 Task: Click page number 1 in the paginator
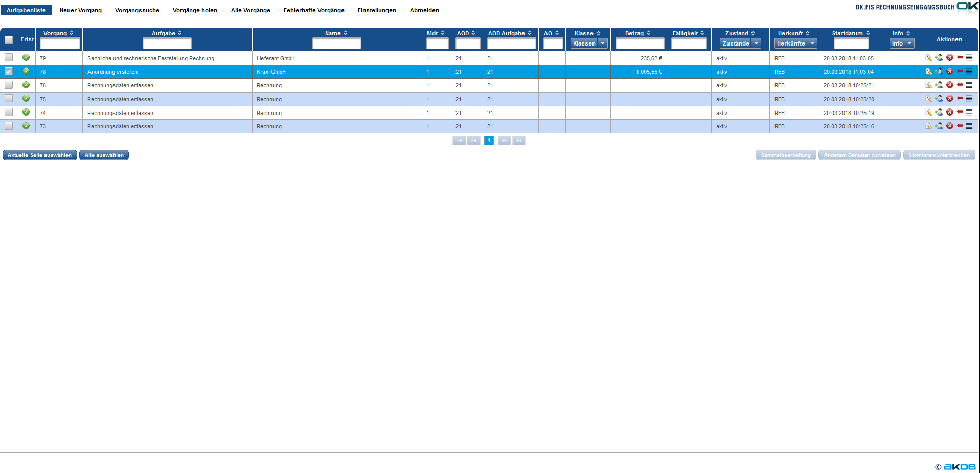pos(489,141)
